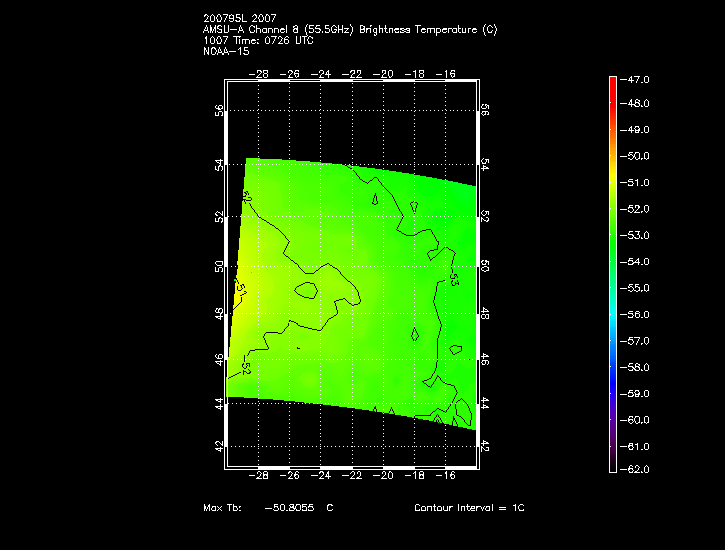Image resolution: width=725 pixels, height=550 pixels.
Task: Click the plot title line with AMSU-A Channel 8
Action: 349,30
